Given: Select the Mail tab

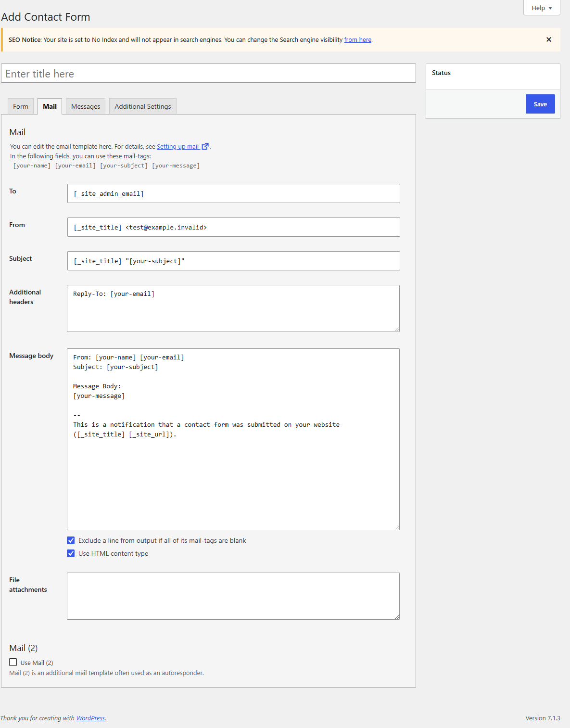Looking at the screenshot, I should coord(50,106).
